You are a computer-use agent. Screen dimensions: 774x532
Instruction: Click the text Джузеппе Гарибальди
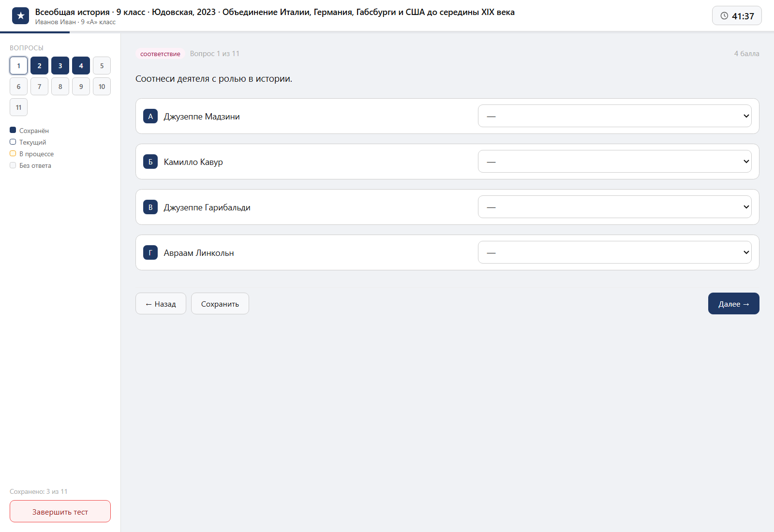[207, 207]
